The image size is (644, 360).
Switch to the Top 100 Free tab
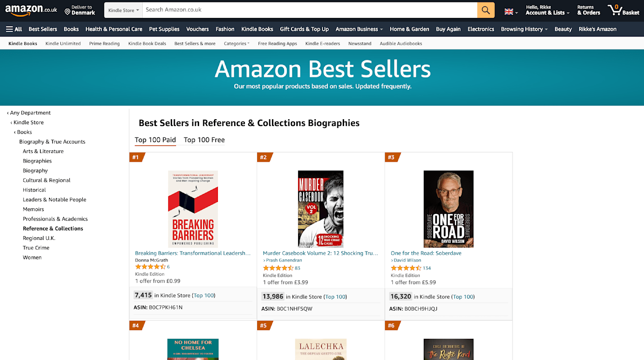[204, 140]
